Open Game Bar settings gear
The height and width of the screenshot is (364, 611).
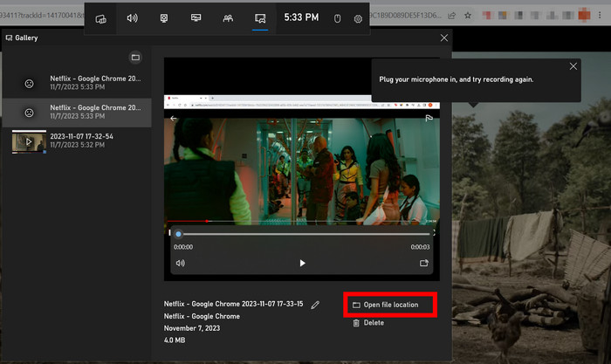point(358,18)
